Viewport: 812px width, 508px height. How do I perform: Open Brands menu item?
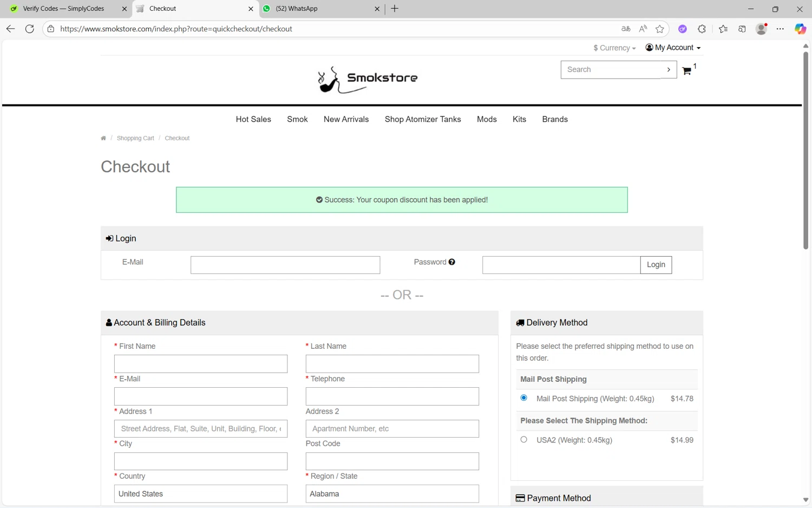pos(555,119)
